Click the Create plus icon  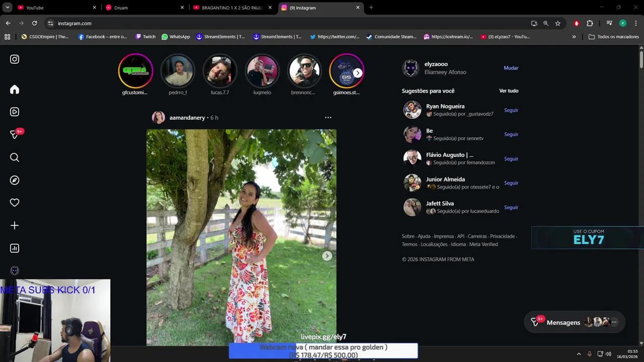[15, 226]
